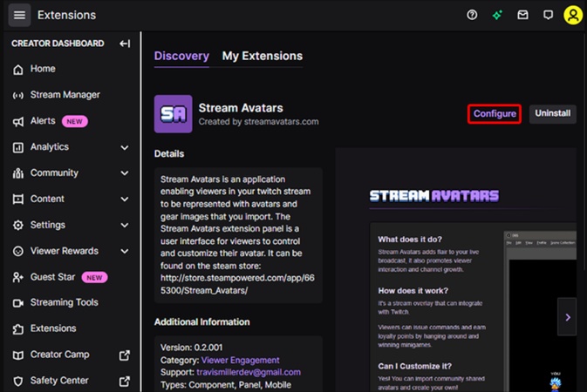Click the travismillerdev@gmail.com support link
The image size is (587, 392).
pos(249,373)
